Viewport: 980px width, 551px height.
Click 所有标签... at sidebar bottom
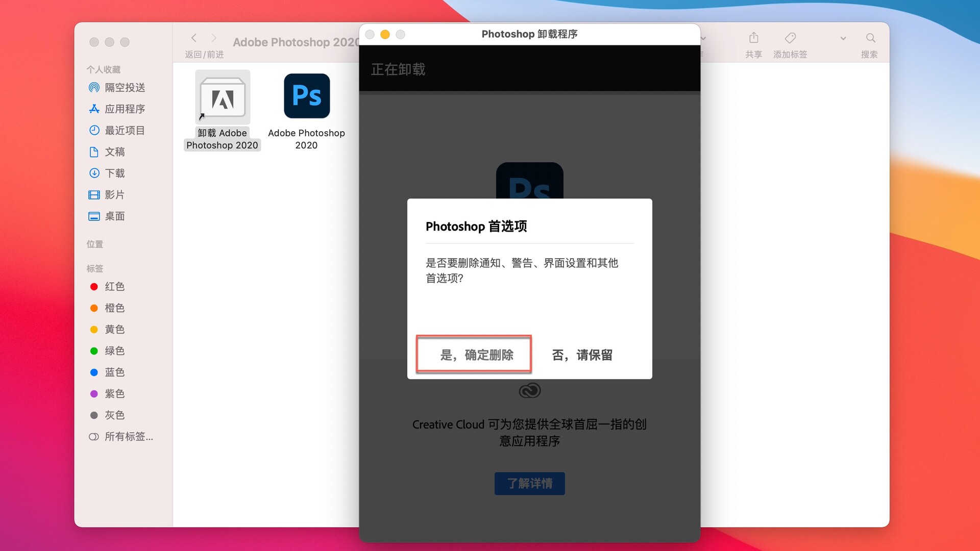(x=128, y=437)
